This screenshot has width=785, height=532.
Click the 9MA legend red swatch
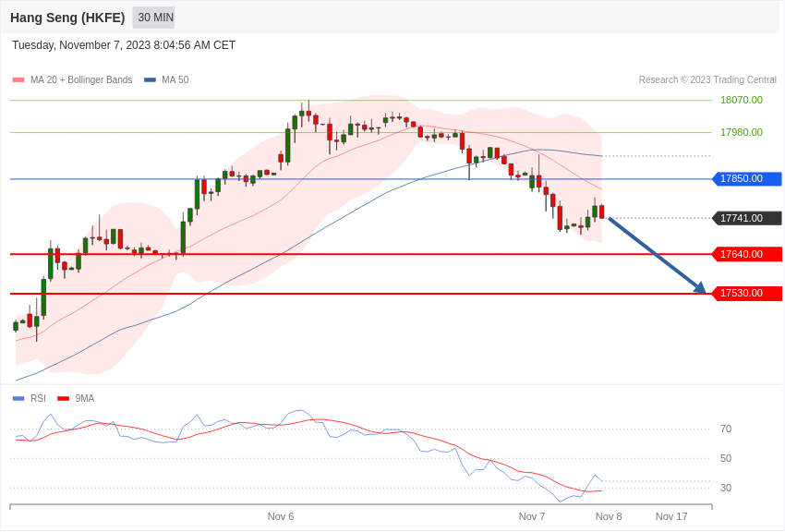pyautogui.click(x=63, y=399)
